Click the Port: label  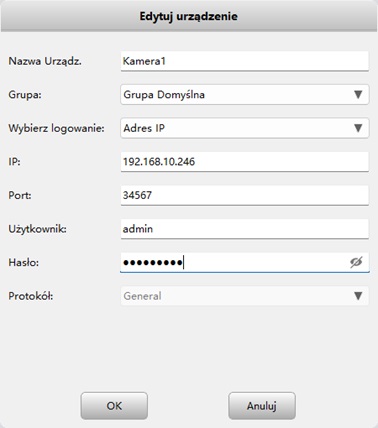coord(20,195)
